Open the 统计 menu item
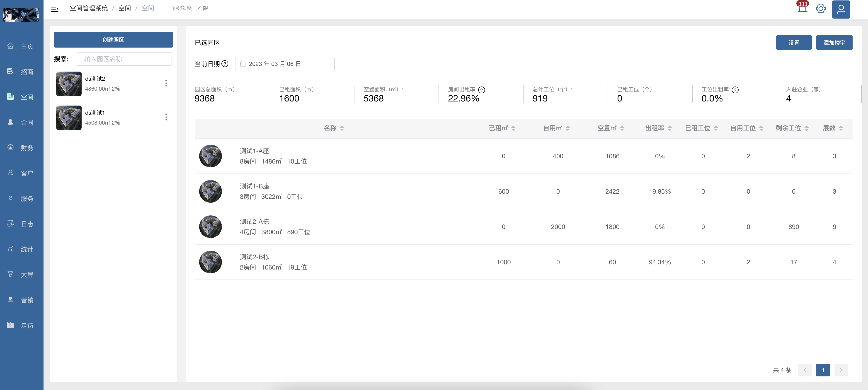Image resolution: width=868 pixels, height=390 pixels. (x=22, y=249)
